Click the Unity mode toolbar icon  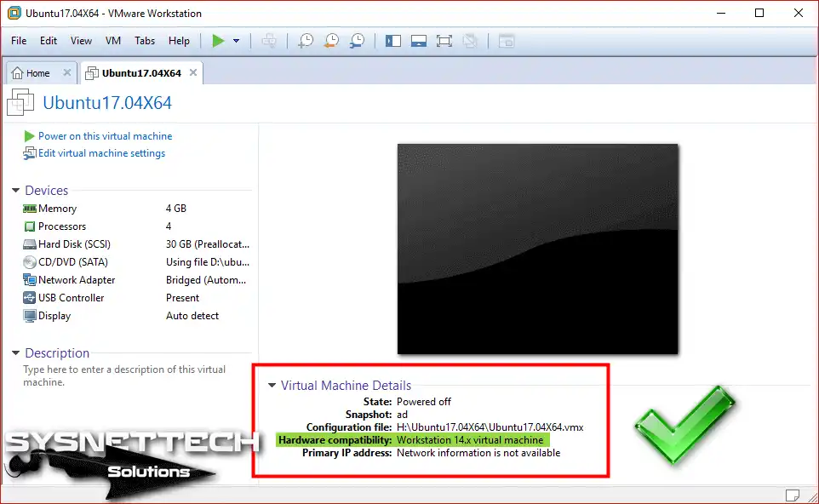tap(470, 41)
